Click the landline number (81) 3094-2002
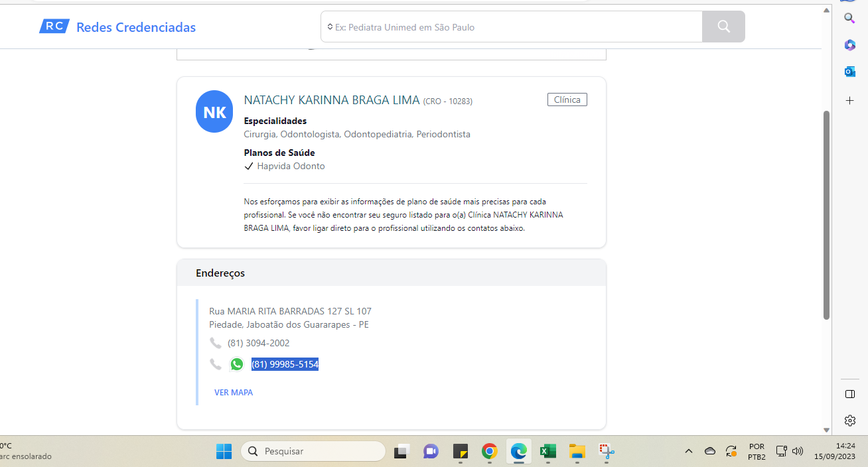 point(258,343)
